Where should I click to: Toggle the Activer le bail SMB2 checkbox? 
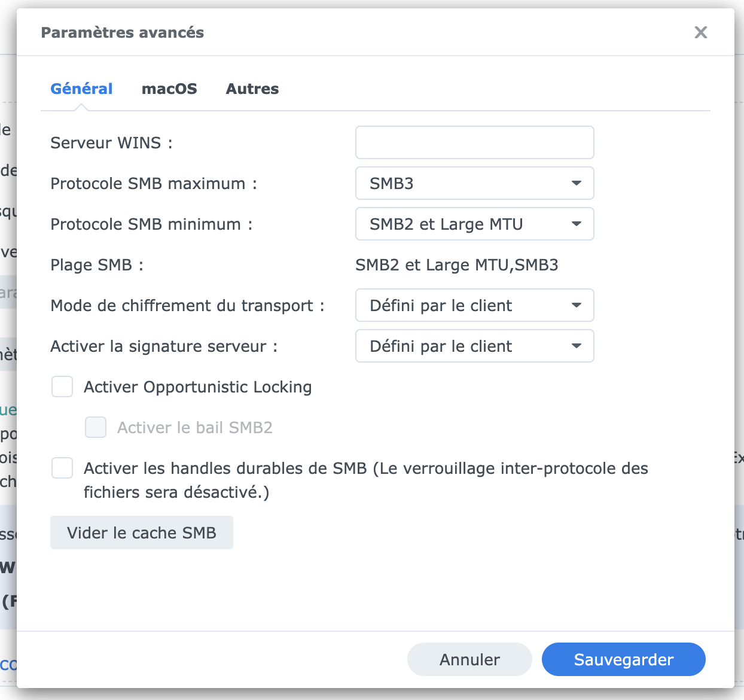pyautogui.click(x=96, y=427)
